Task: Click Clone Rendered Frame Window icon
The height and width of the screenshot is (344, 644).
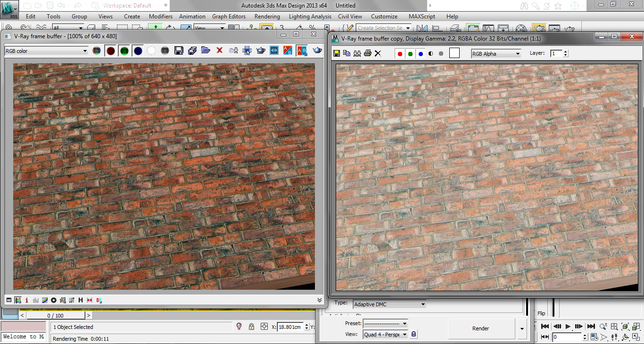Action: (357, 53)
